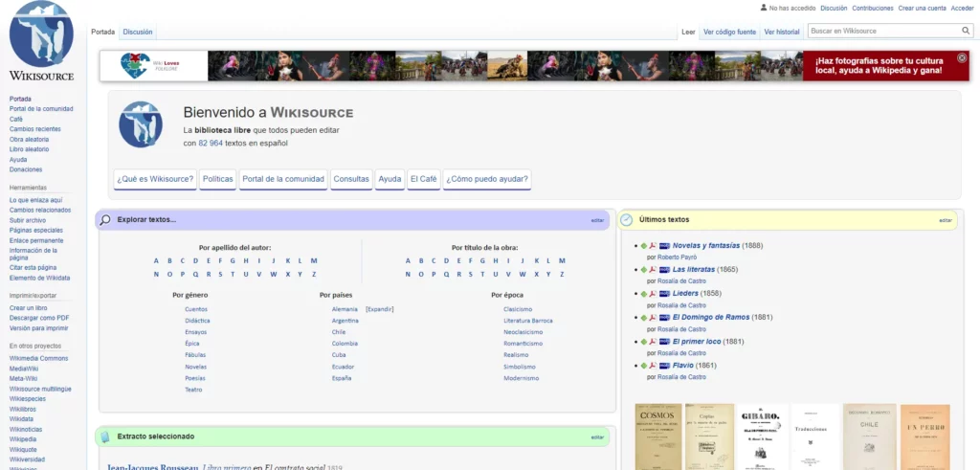Open the 'Ver historial' tab
Screen dimensions: 980x470
(x=781, y=32)
